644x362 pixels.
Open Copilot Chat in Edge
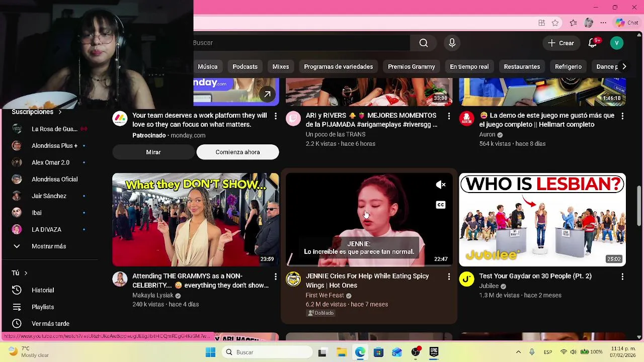(627, 23)
